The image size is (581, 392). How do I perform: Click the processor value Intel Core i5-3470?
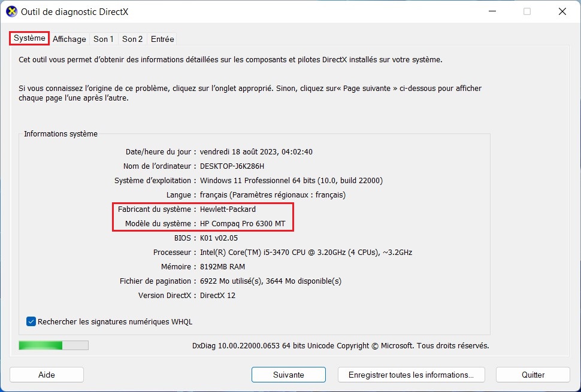click(306, 253)
